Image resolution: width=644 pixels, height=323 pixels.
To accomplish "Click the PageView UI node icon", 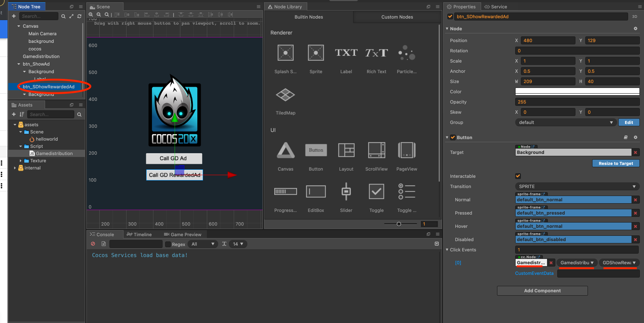I will (406, 151).
